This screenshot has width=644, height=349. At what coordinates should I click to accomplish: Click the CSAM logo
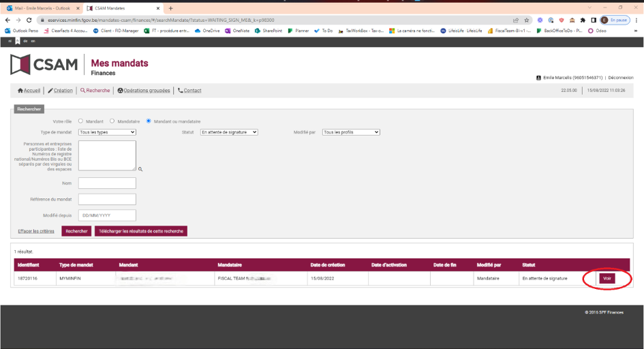coord(44,65)
